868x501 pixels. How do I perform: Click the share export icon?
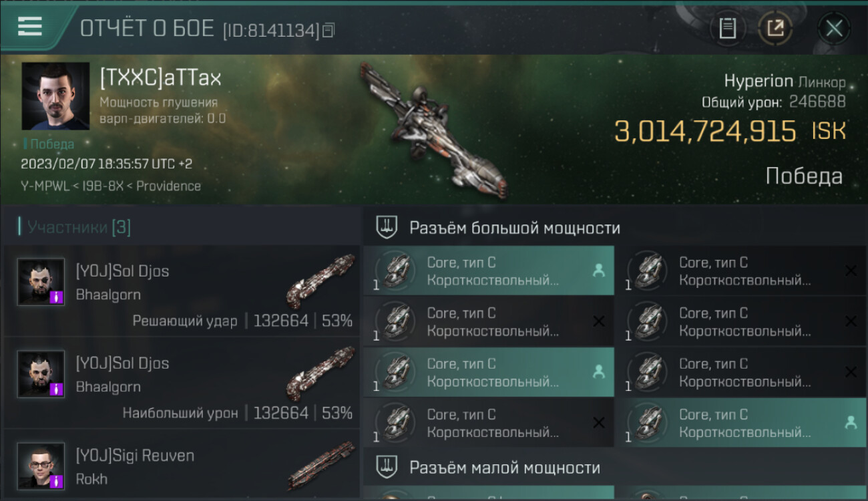click(776, 28)
